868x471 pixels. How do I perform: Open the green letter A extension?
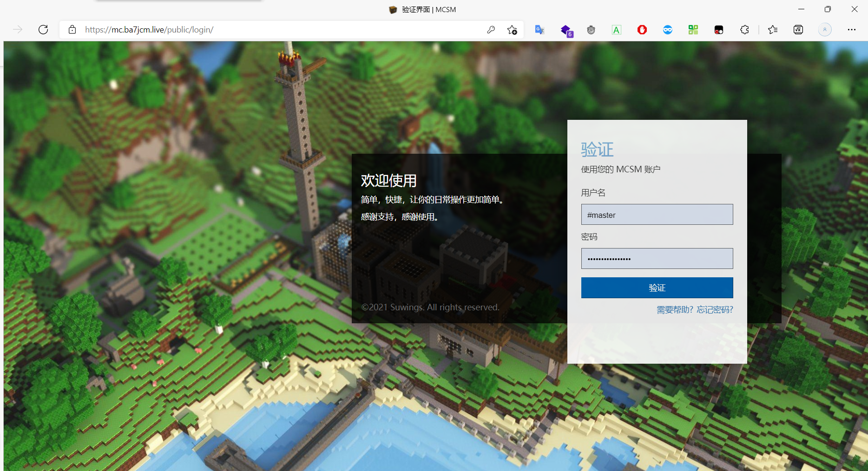point(617,30)
